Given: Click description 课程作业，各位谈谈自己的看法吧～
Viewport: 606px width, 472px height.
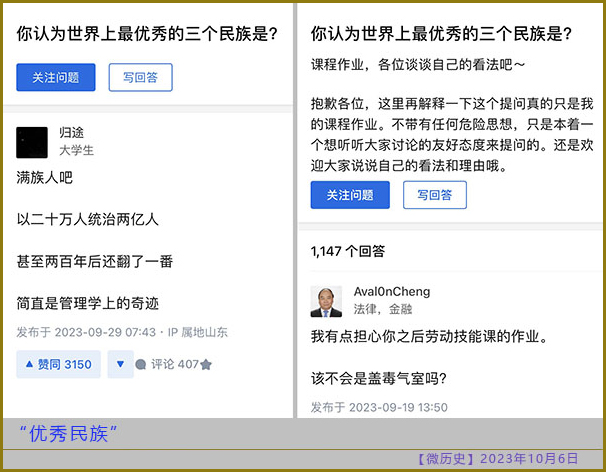Looking at the screenshot, I should pos(418,65).
